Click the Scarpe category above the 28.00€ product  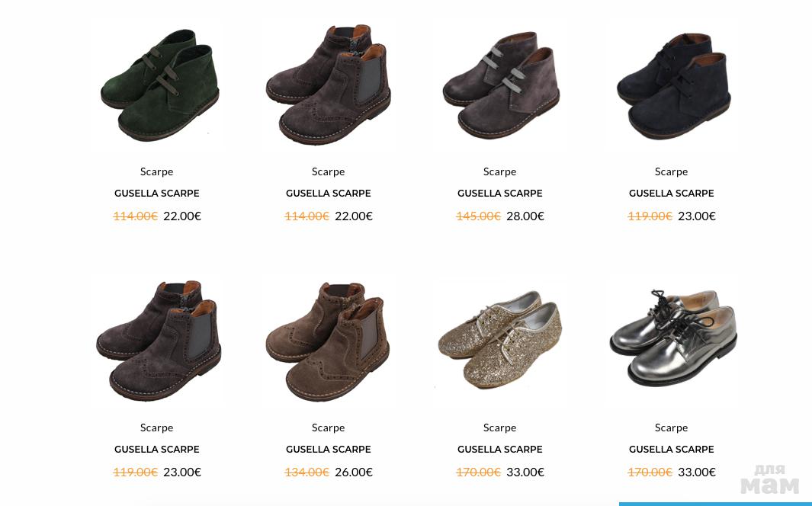pyautogui.click(x=499, y=171)
